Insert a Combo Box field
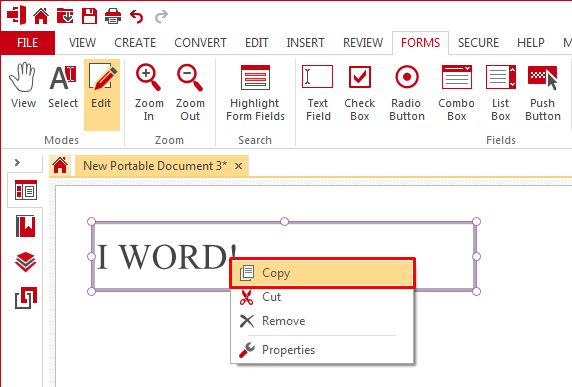 [456, 93]
